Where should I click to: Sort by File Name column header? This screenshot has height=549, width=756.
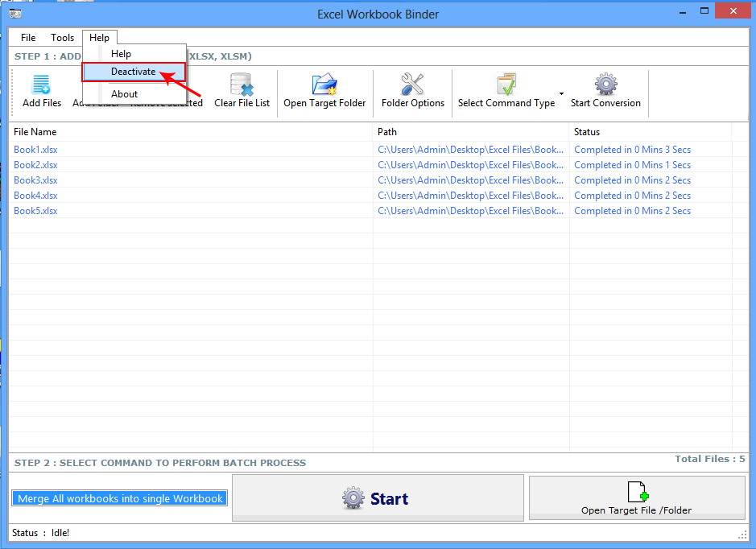tap(191, 131)
